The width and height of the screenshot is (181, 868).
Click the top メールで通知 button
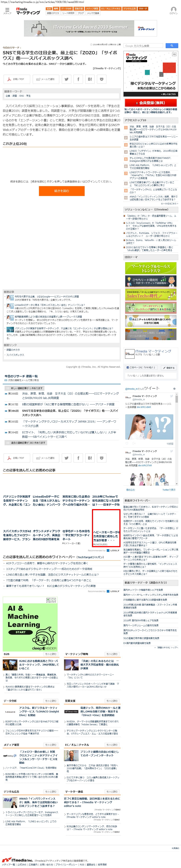(x=46, y=79)
